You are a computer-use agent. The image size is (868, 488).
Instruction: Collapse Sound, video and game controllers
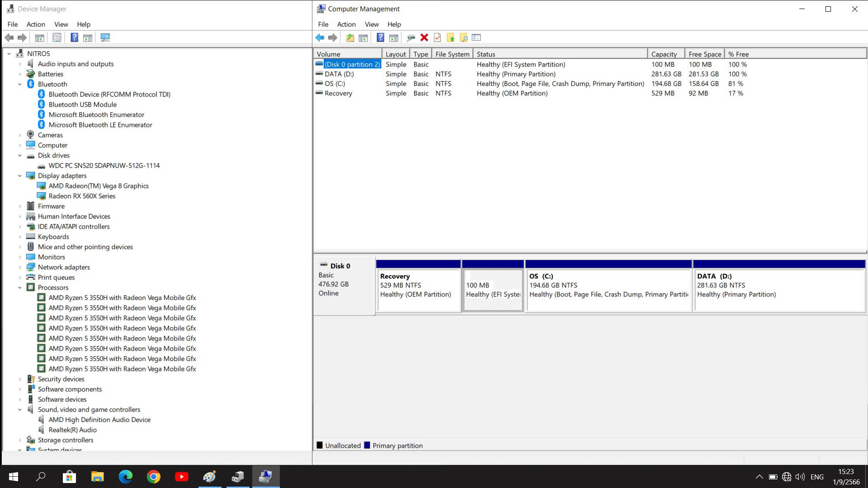(x=19, y=409)
